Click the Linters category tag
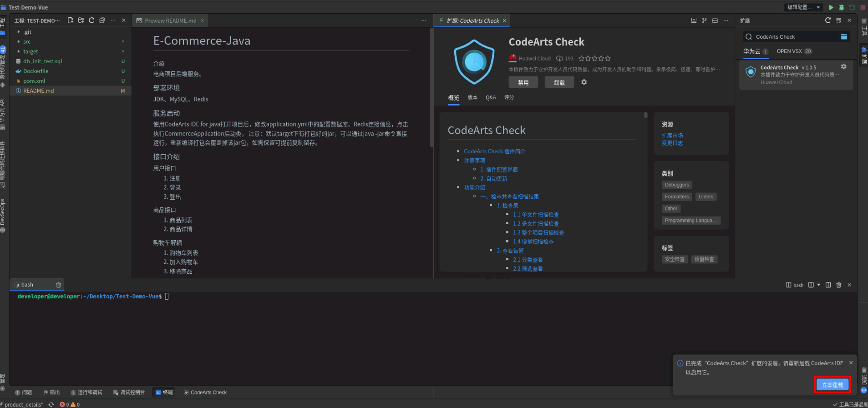 pyautogui.click(x=706, y=196)
